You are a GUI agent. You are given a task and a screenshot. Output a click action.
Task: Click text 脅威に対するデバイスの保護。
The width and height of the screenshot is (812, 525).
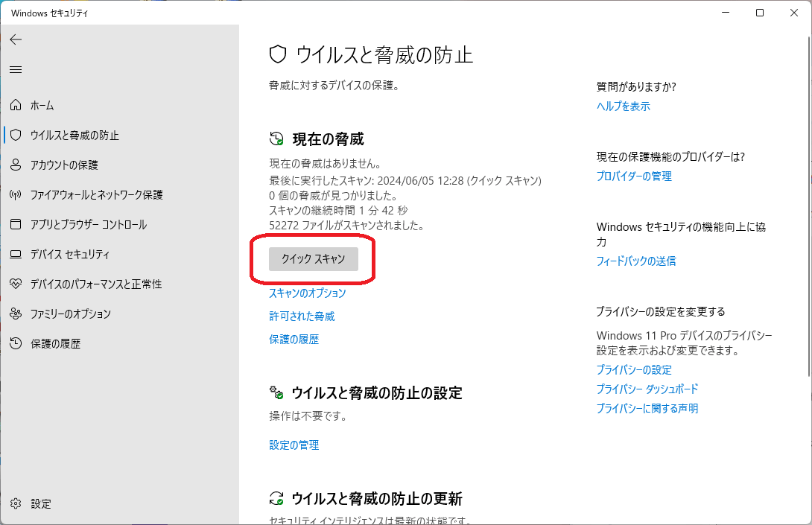(334, 86)
